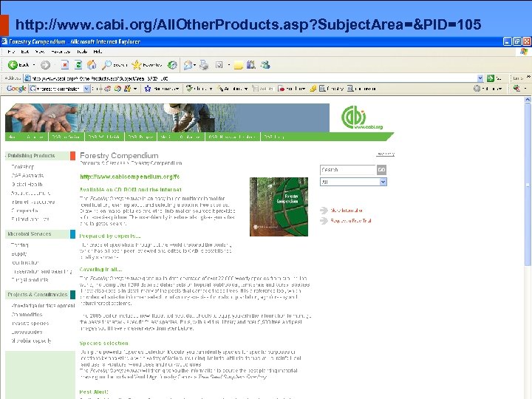Click the Google toolbar search field
Image resolution: width=532 pixels, height=399 pixels.
pos(57,89)
